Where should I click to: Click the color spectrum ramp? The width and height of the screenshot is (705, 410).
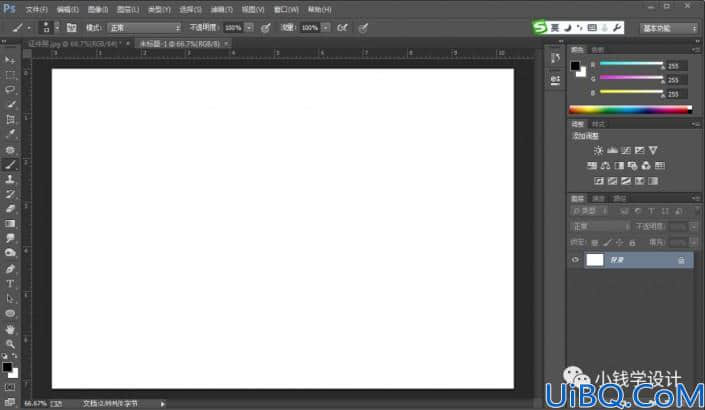[x=630, y=109]
